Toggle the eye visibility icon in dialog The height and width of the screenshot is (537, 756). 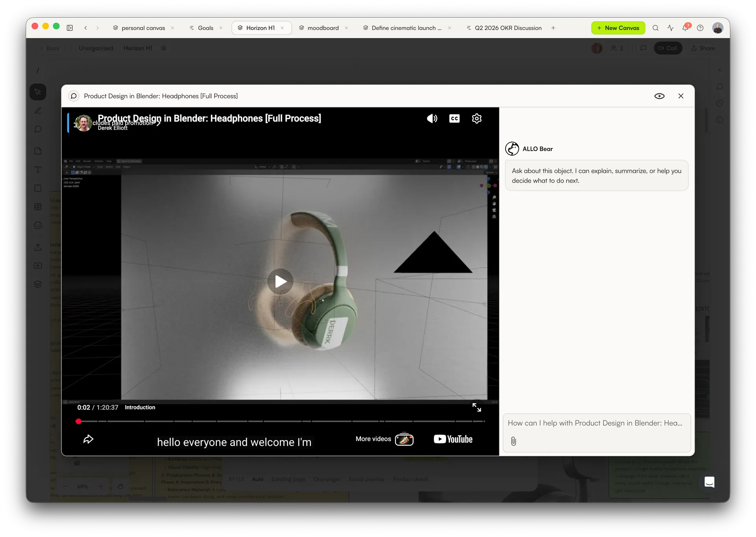pyautogui.click(x=660, y=96)
